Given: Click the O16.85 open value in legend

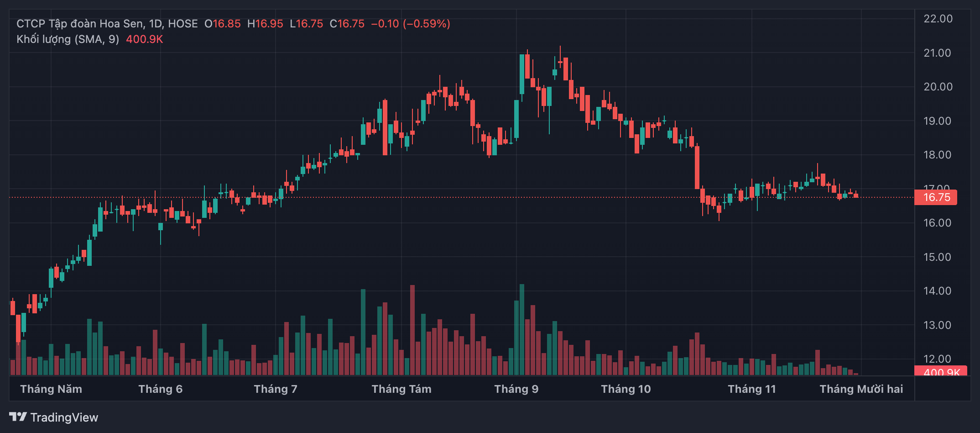Looking at the screenshot, I should pyautogui.click(x=222, y=24).
